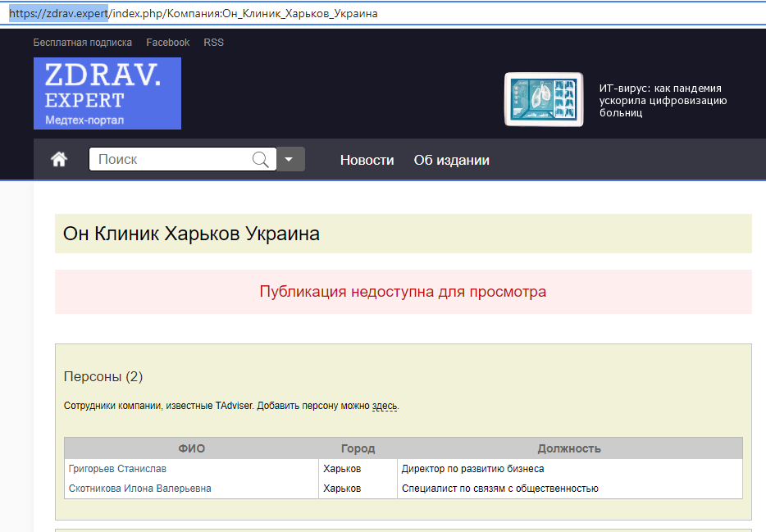Open the search options dropdown arrow
The height and width of the screenshot is (532, 766).
tap(290, 160)
